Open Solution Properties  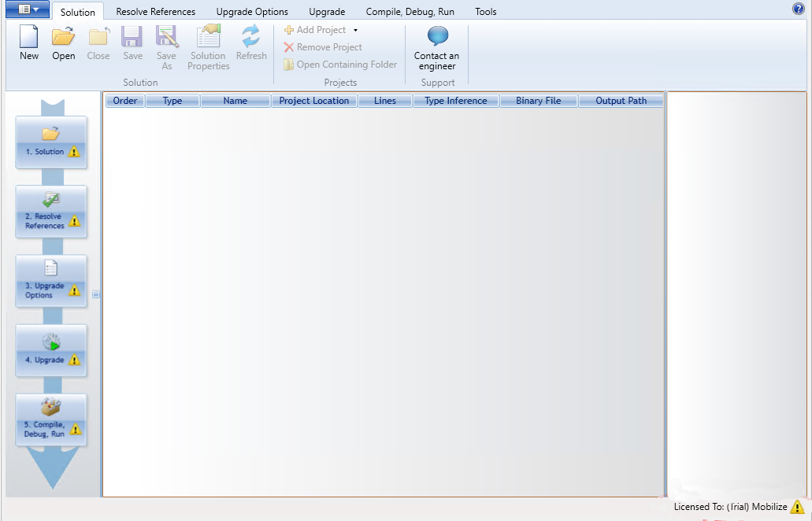pos(209,47)
